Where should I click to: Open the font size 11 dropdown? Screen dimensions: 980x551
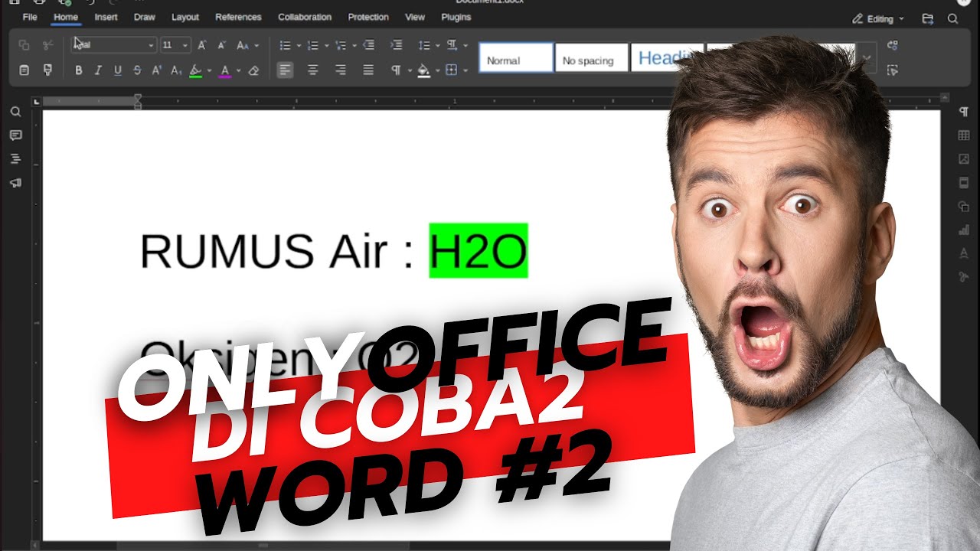tap(185, 45)
